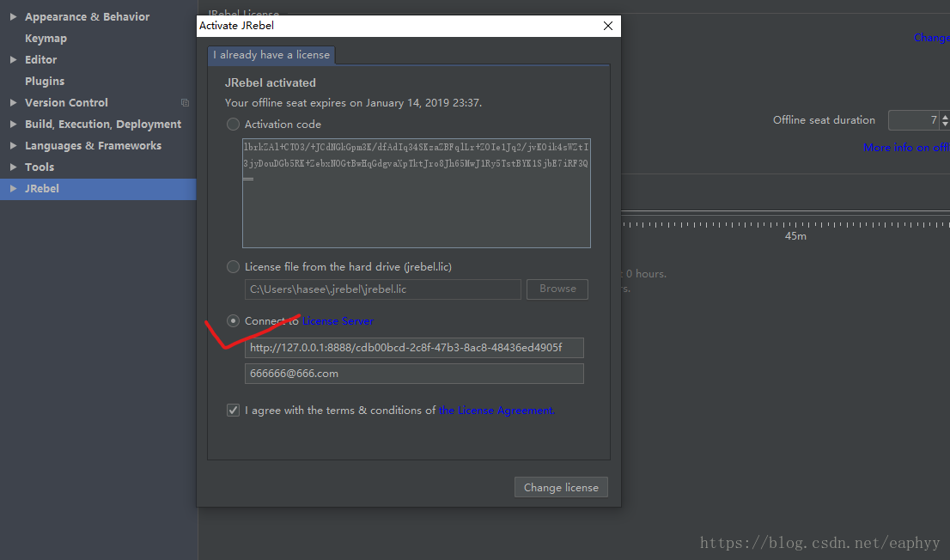
Task: Select the Activation code radio button
Action: [233, 125]
